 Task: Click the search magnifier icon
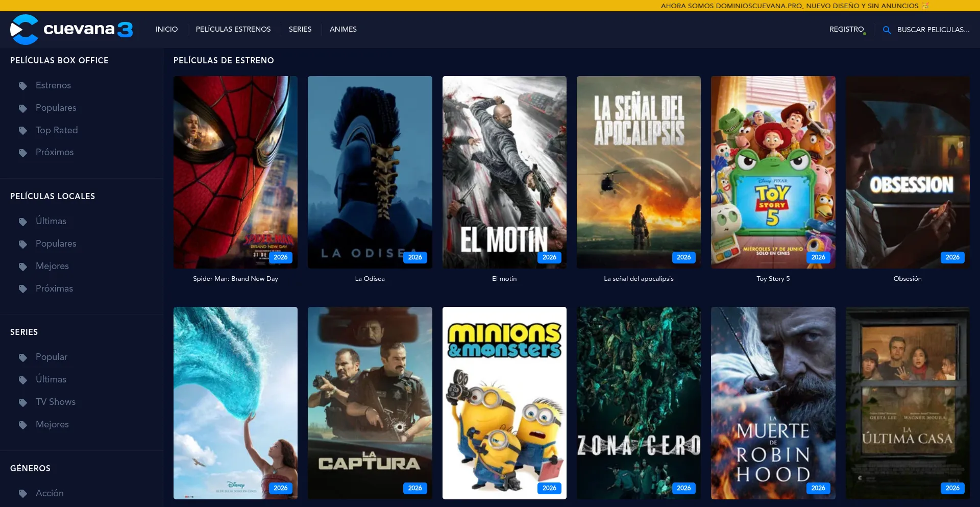[887, 30]
